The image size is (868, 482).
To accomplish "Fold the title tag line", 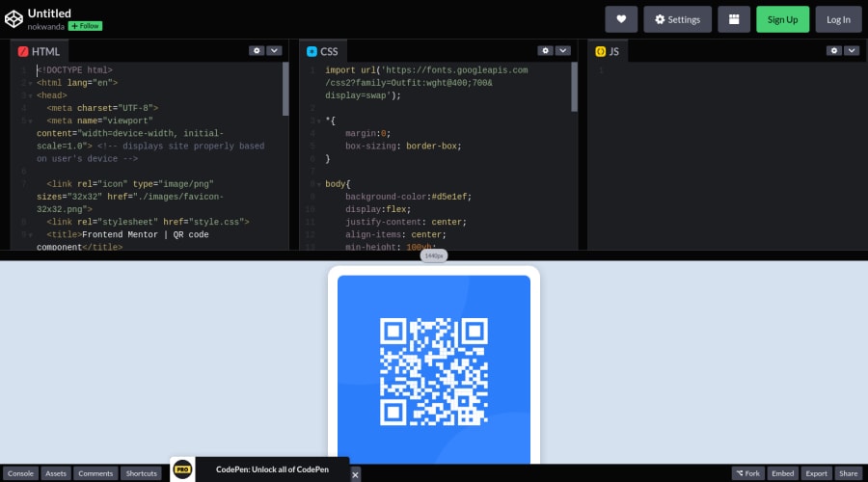I will pyautogui.click(x=31, y=235).
